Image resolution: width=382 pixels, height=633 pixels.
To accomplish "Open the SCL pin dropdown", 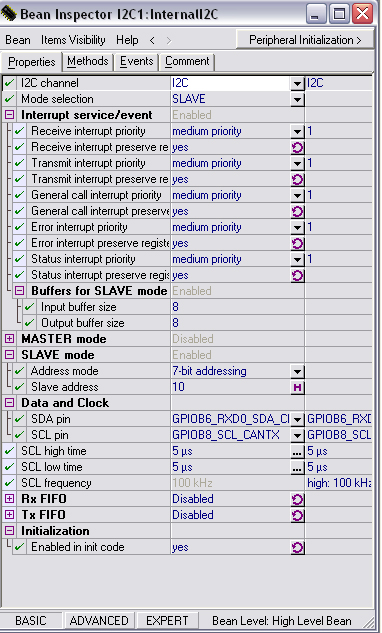I will (x=297, y=436).
